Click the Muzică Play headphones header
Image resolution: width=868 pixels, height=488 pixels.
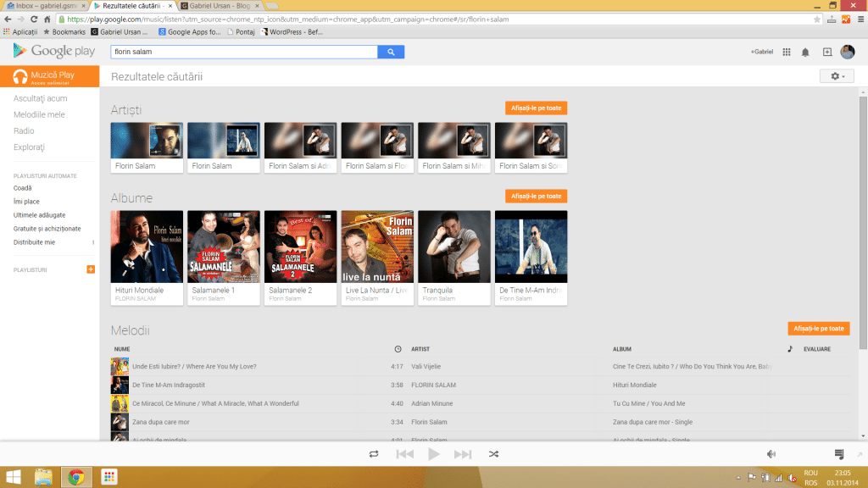coord(50,76)
